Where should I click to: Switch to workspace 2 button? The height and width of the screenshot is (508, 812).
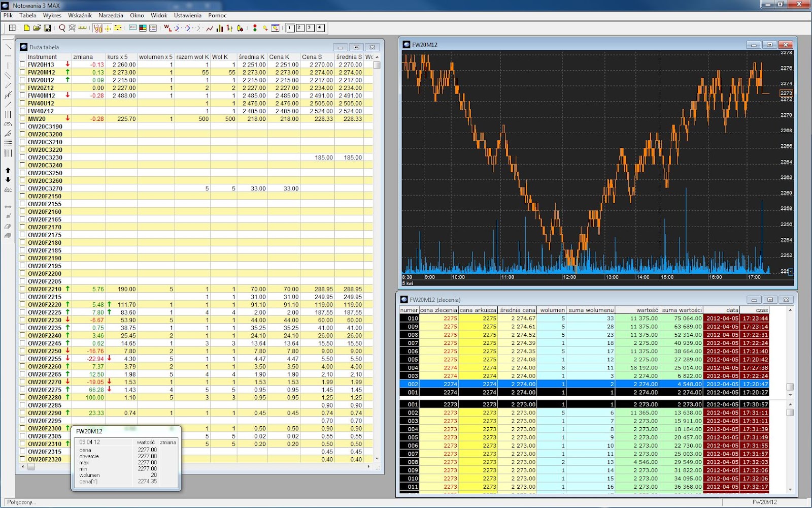(x=299, y=28)
